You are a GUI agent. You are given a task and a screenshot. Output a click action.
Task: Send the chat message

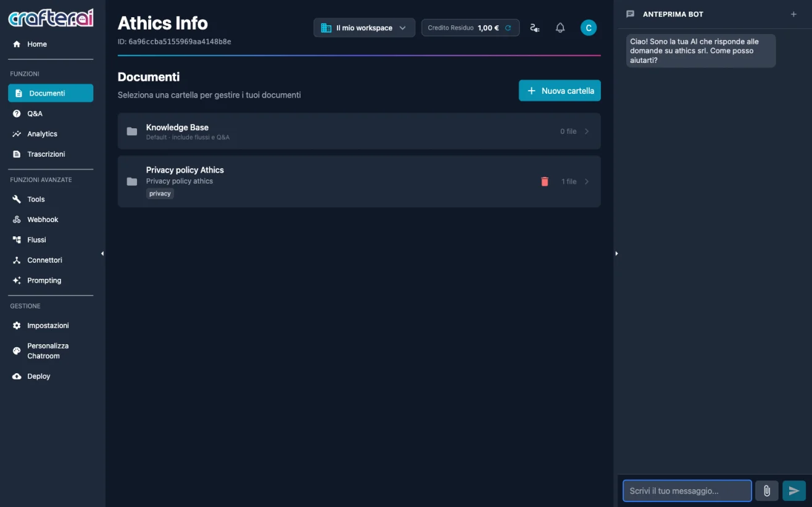click(794, 491)
